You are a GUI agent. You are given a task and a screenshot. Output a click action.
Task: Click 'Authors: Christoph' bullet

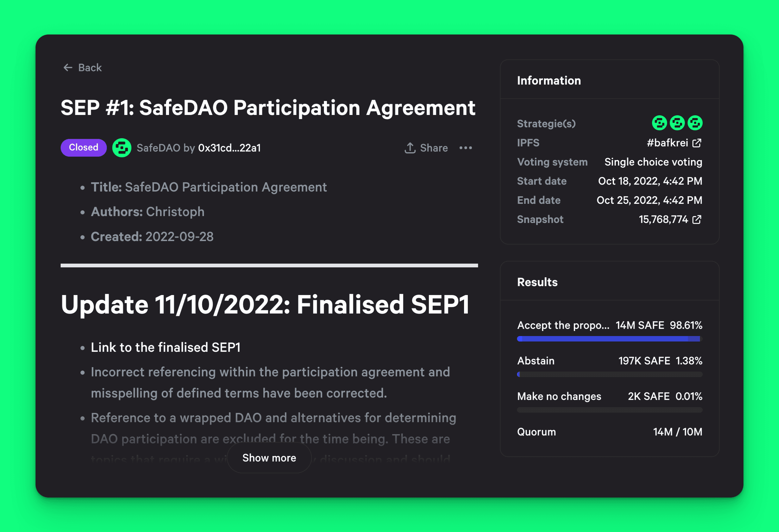[148, 212]
